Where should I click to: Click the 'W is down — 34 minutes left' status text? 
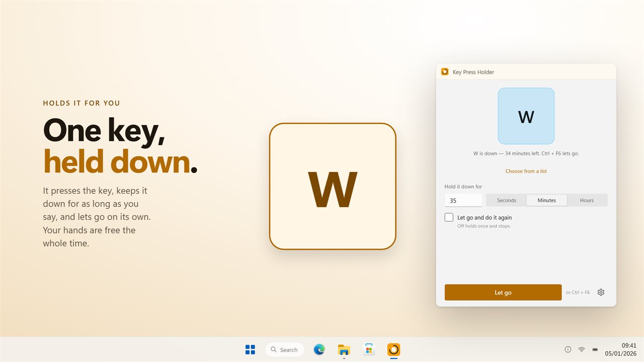pos(526,153)
